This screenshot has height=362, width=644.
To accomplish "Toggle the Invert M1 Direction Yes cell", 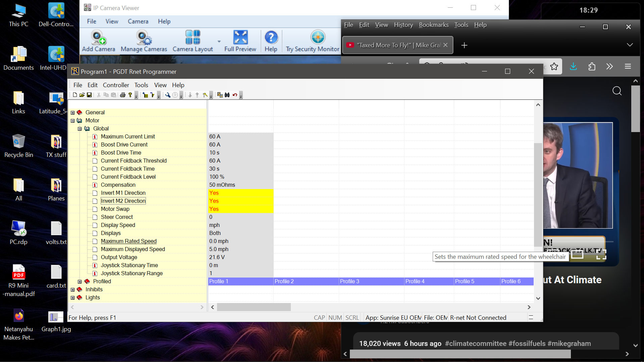I will pyautogui.click(x=240, y=193).
